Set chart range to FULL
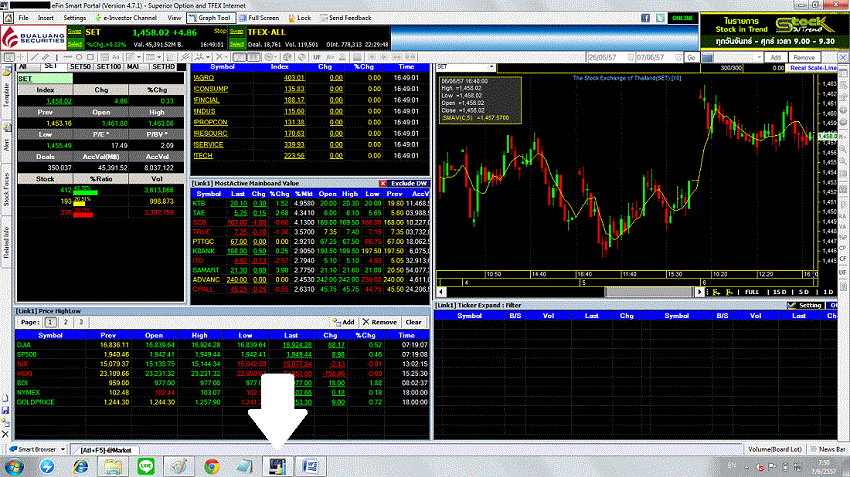This screenshot has width=850, height=477. [751, 292]
